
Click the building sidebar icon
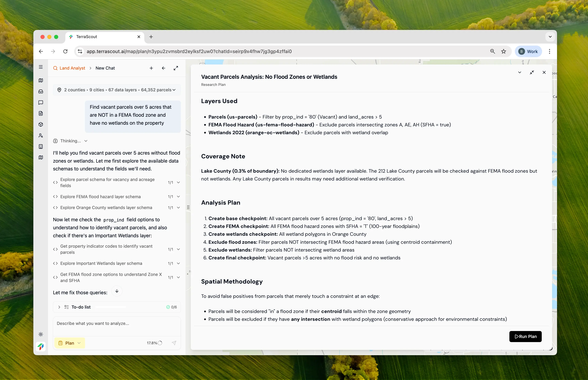point(41,147)
